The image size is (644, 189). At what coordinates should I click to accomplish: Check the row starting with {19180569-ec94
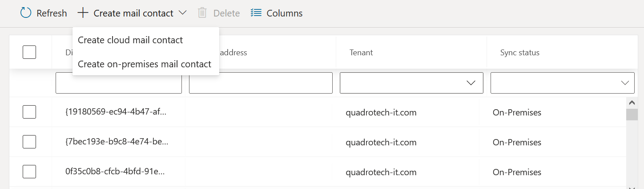click(x=29, y=112)
